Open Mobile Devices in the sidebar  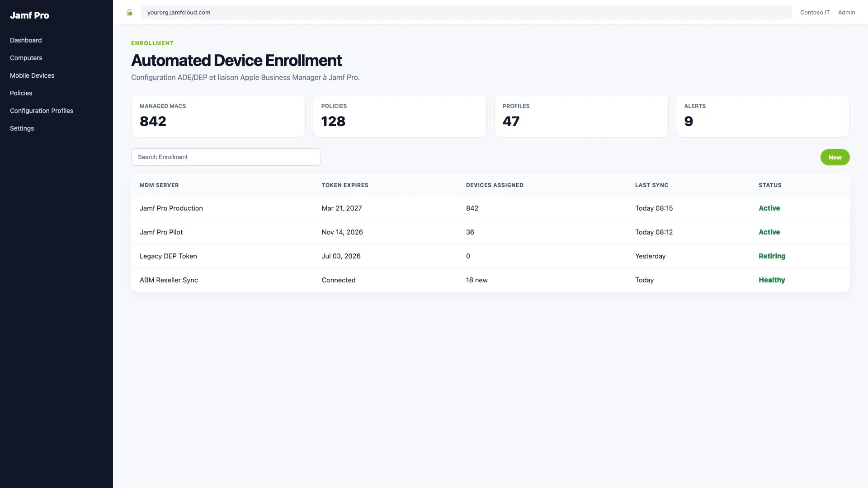pos(32,75)
